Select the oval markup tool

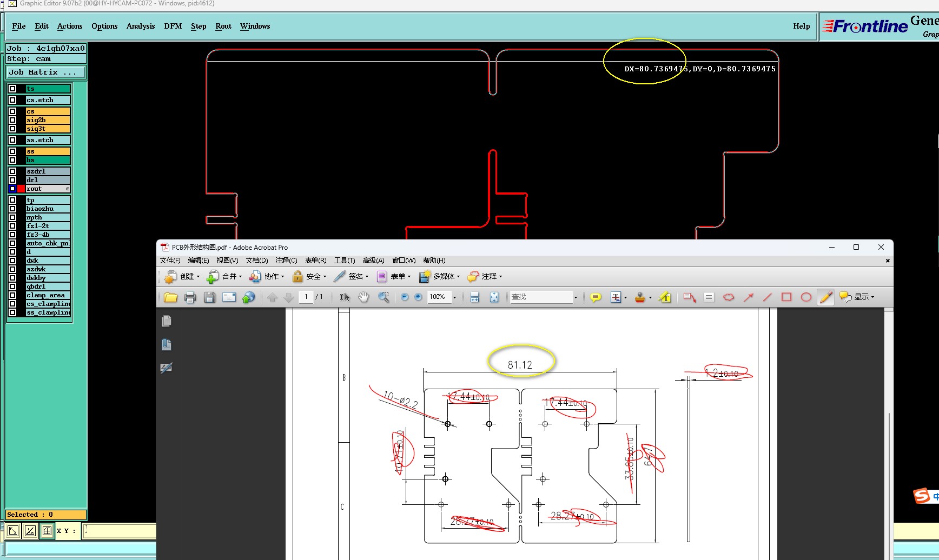pos(806,297)
